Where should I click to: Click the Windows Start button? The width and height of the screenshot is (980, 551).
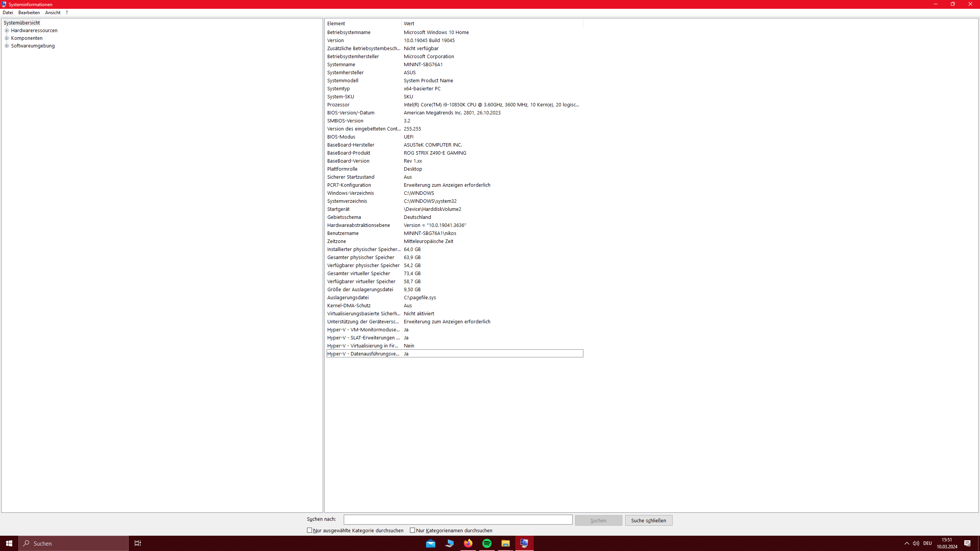pyautogui.click(x=9, y=543)
